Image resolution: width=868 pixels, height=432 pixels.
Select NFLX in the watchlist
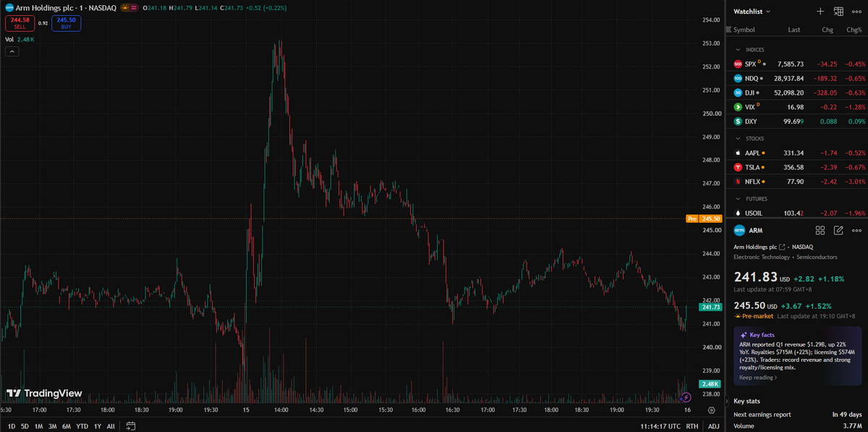click(x=797, y=181)
